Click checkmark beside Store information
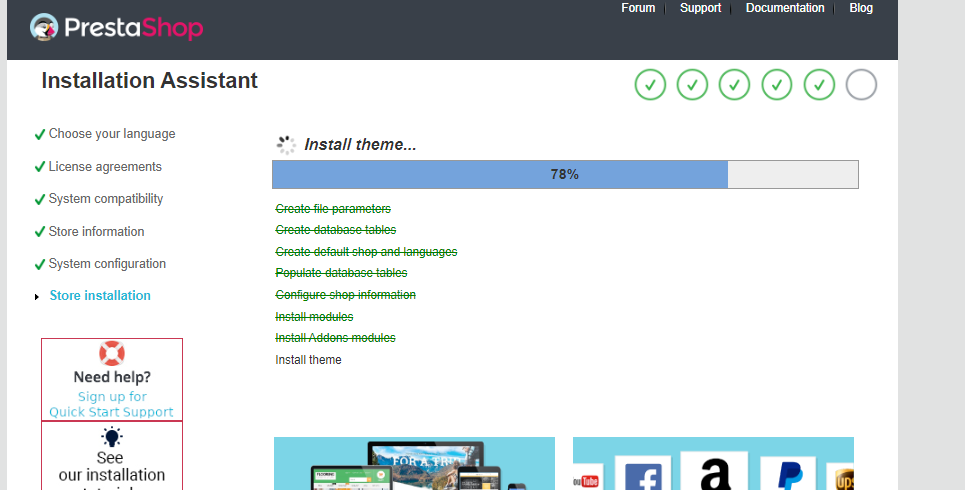The width and height of the screenshot is (965, 490). point(40,231)
